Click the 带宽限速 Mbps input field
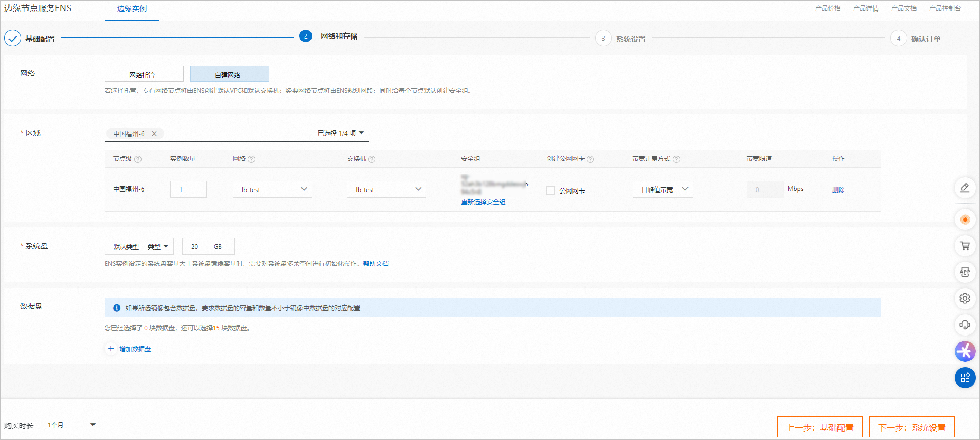Screen dimensions: 980x440 765,189
